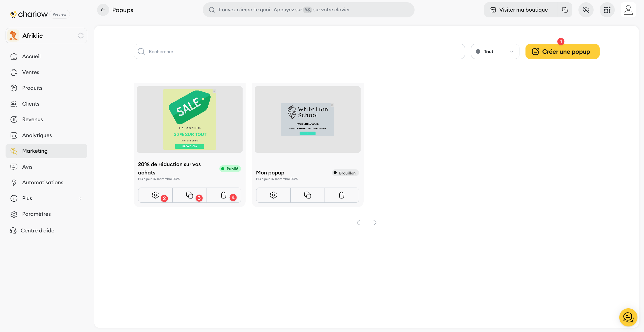This screenshot has height=332, width=644.
Task: Focus the Rechercher popup search field
Action: coord(299,51)
